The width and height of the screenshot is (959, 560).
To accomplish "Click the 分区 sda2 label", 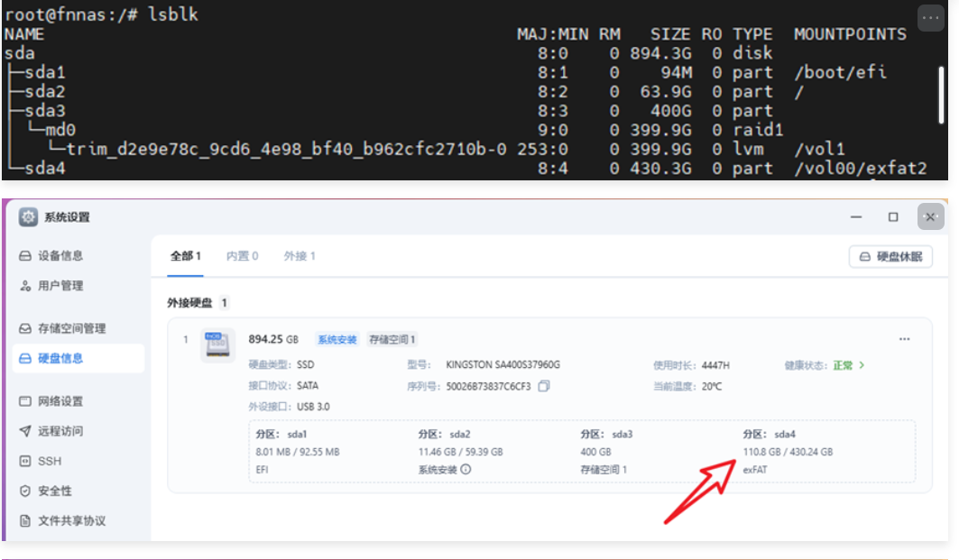I will 445,434.
